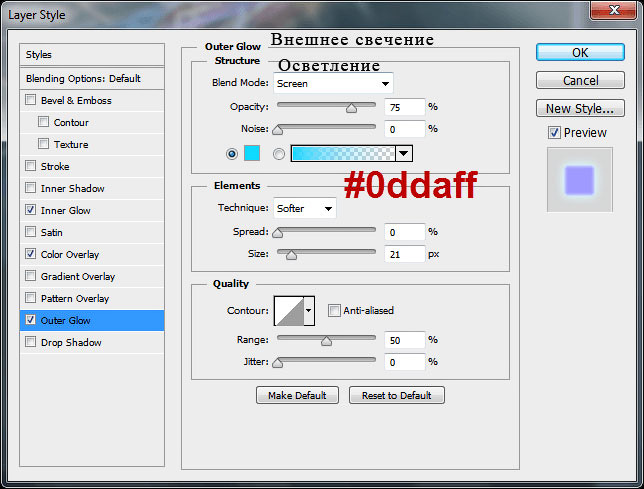Uncheck the Color Overlay checkbox

tap(30, 254)
